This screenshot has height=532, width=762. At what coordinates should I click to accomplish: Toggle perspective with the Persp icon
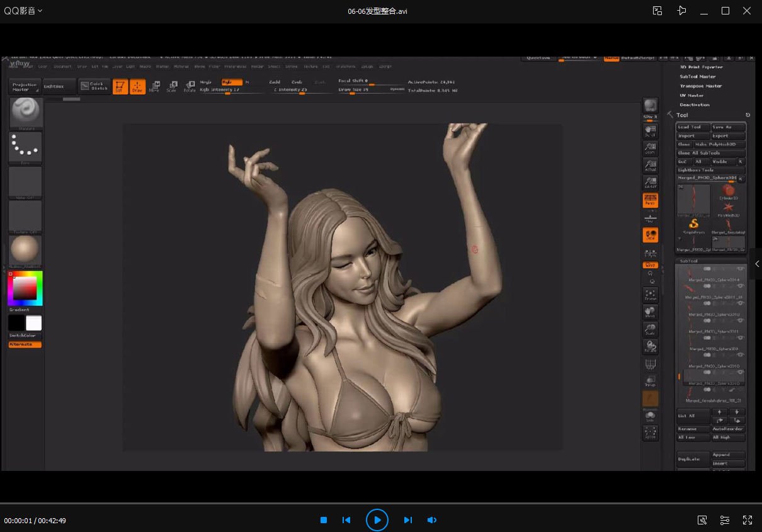(651, 200)
